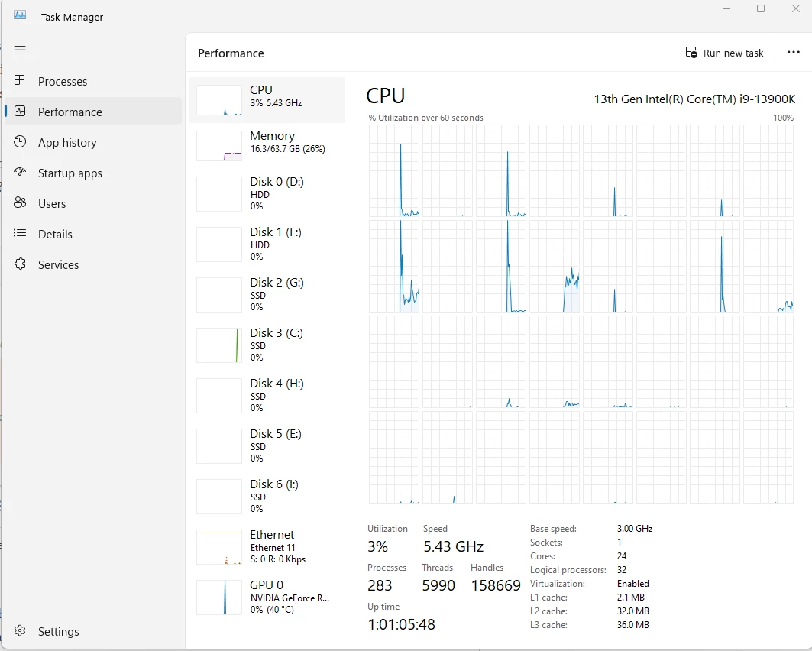Click the CPU mini graph thumbnail
812x651 pixels.
tap(219, 100)
